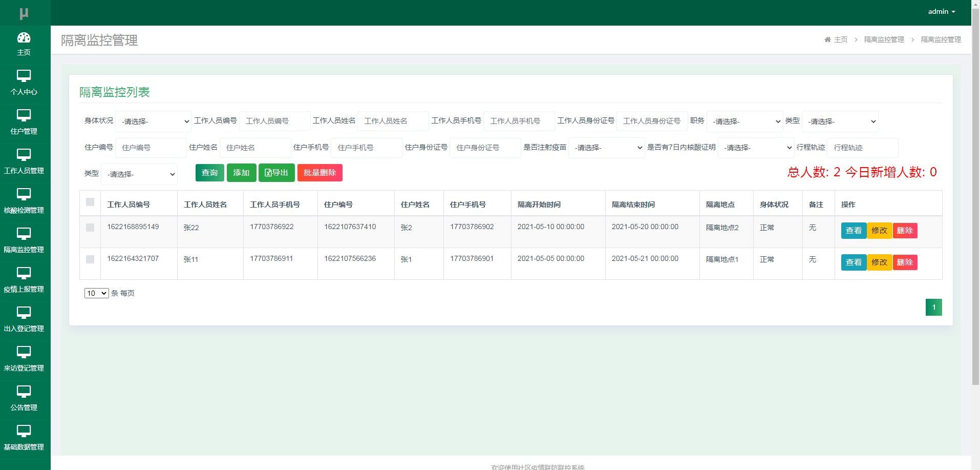Click 查看 for the 张22 row
980x470 pixels.
854,231
